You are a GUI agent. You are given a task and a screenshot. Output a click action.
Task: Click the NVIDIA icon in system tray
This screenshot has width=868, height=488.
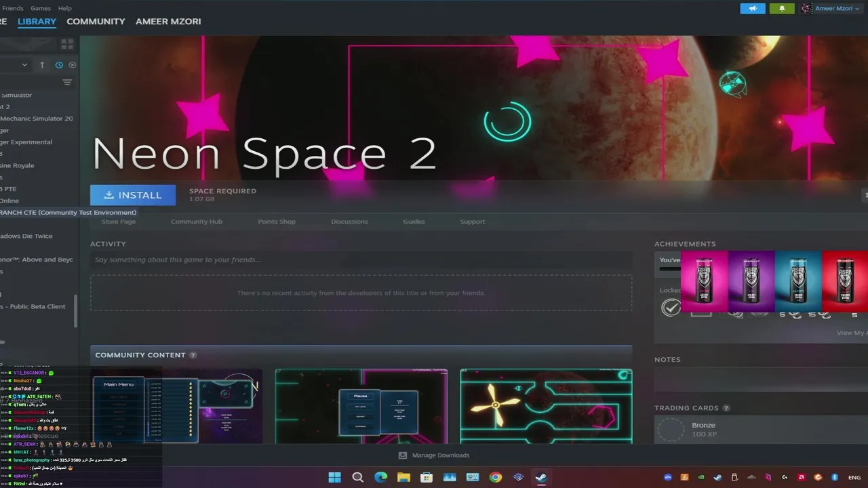tap(701, 477)
